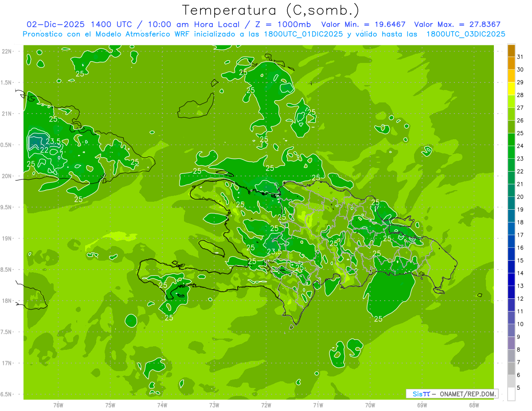This screenshot has width=532, height=411.
Task: Pick the amber swatch between 29 and 30
Action: (511, 76)
